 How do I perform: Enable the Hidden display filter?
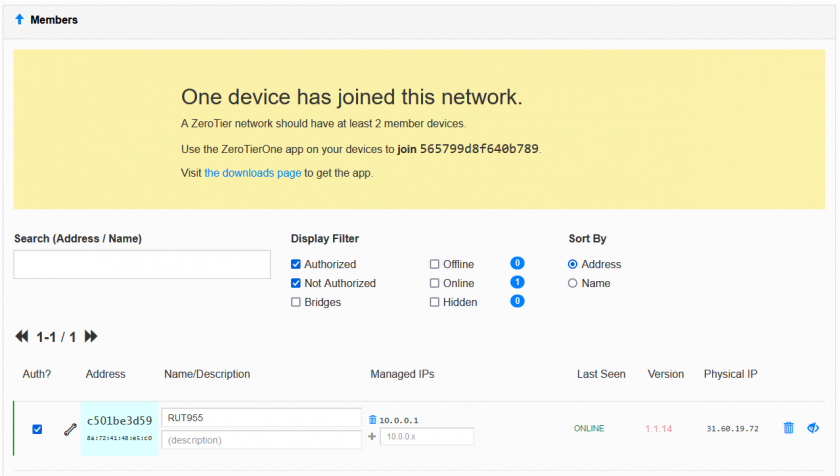point(434,302)
